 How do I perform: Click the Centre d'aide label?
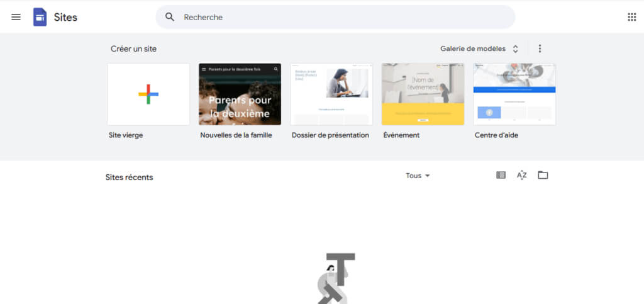[496, 135]
